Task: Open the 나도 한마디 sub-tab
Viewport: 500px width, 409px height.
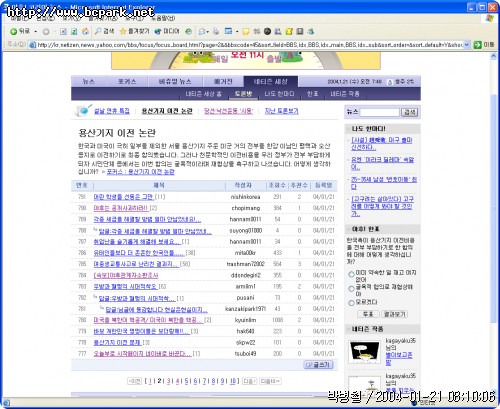Action: (x=279, y=94)
